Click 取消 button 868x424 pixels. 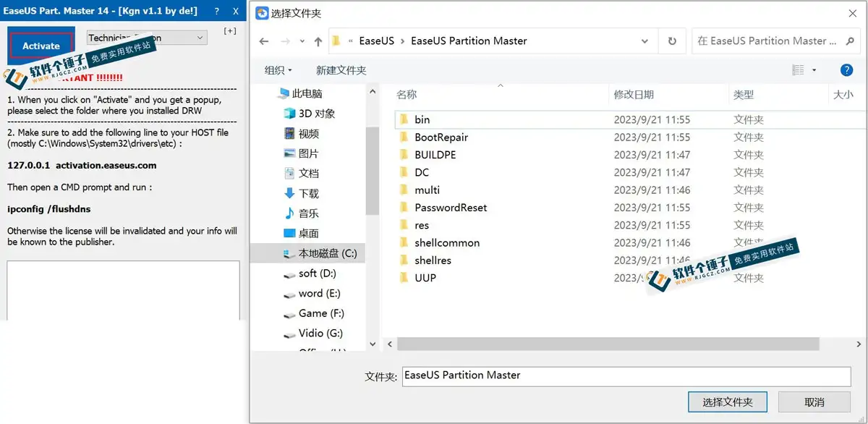coord(814,402)
